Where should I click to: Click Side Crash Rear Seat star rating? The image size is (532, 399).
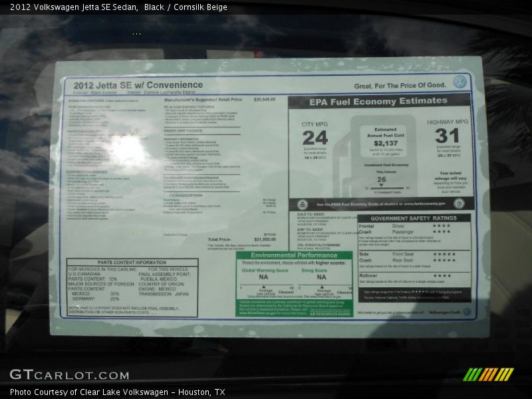click(x=444, y=260)
